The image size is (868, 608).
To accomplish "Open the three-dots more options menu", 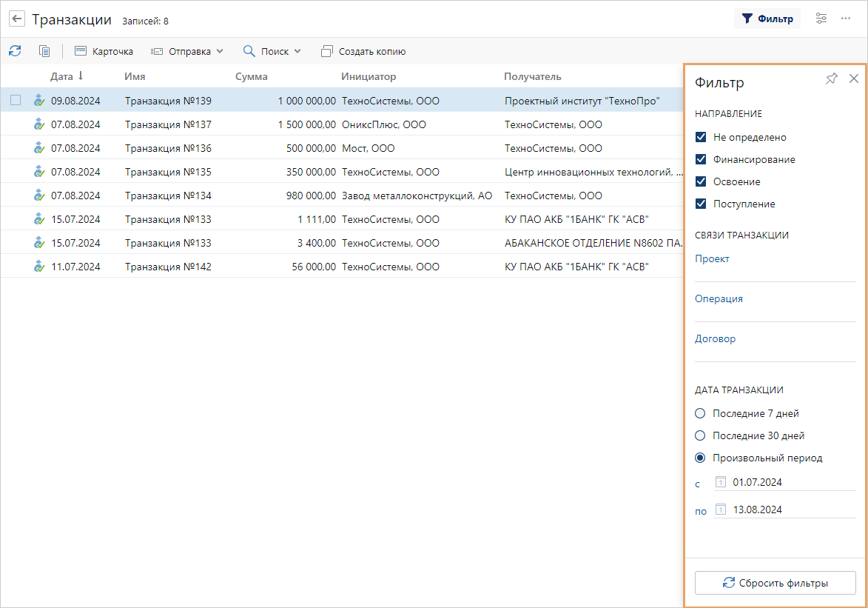I will point(846,19).
